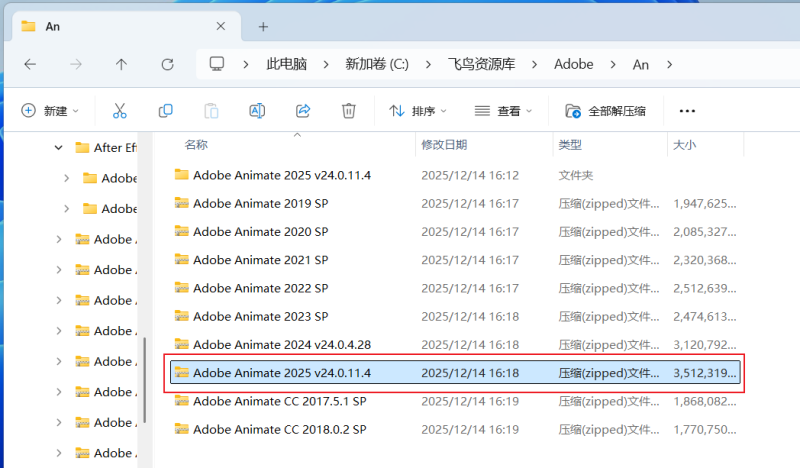The width and height of the screenshot is (800, 468).
Task: Expand chevron after 飞鸟资源库 breadcrumb
Action: click(534, 65)
